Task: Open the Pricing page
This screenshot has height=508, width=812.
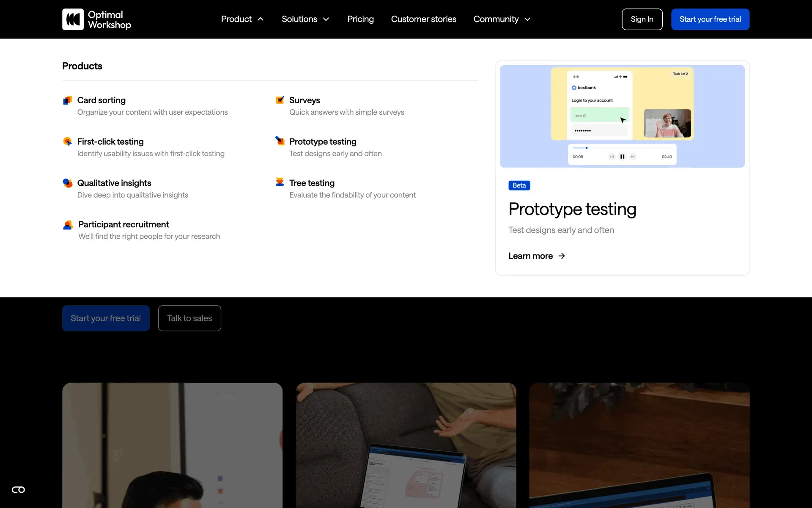Action: (x=360, y=19)
